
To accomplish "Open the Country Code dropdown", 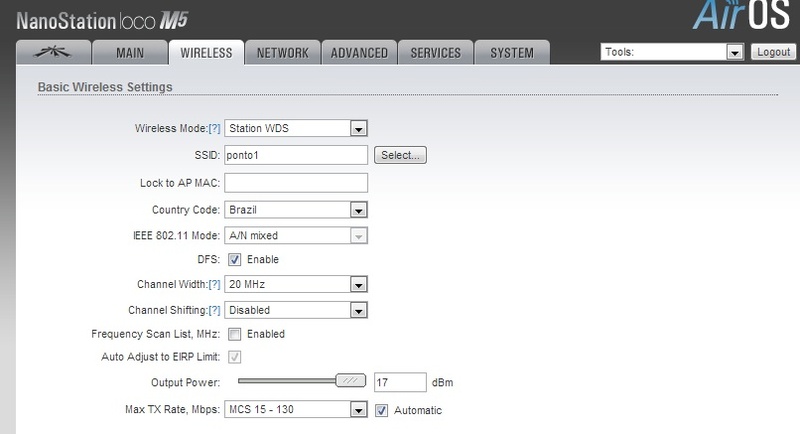I will pyautogui.click(x=296, y=210).
